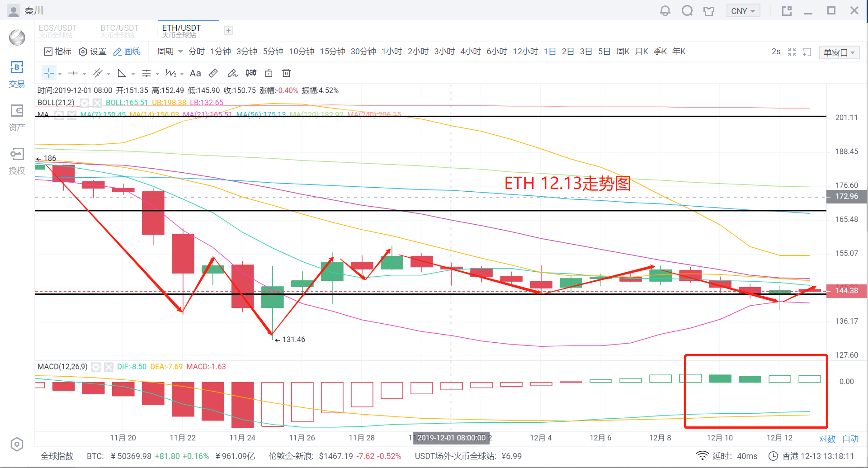The width and height of the screenshot is (868, 468).
Task: Click the 172.96 crosshair price label
Action: tap(846, 196)
